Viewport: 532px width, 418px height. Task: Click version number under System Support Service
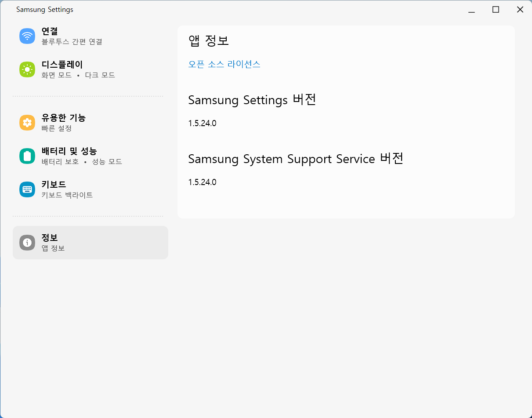[202, 182]
